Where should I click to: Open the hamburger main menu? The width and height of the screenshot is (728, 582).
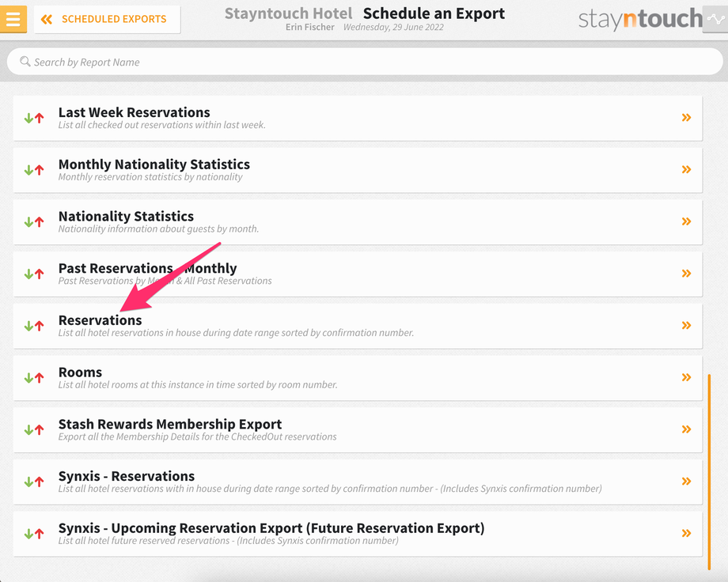pyautogui.click(x=13, y=19)
